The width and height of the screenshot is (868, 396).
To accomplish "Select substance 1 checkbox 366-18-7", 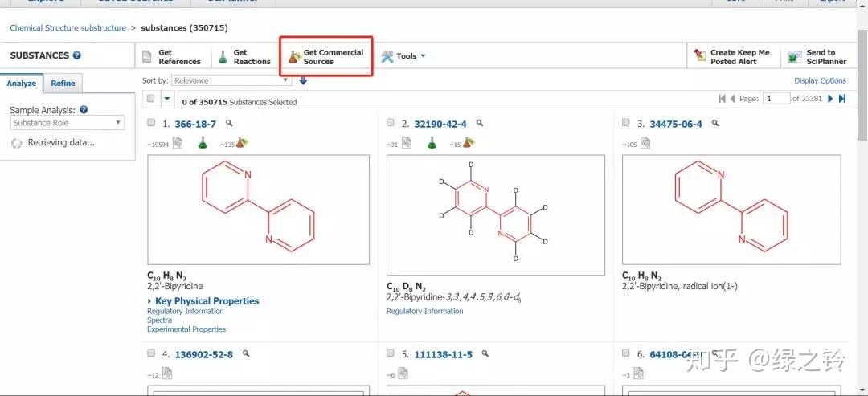I will coord(152,123).
